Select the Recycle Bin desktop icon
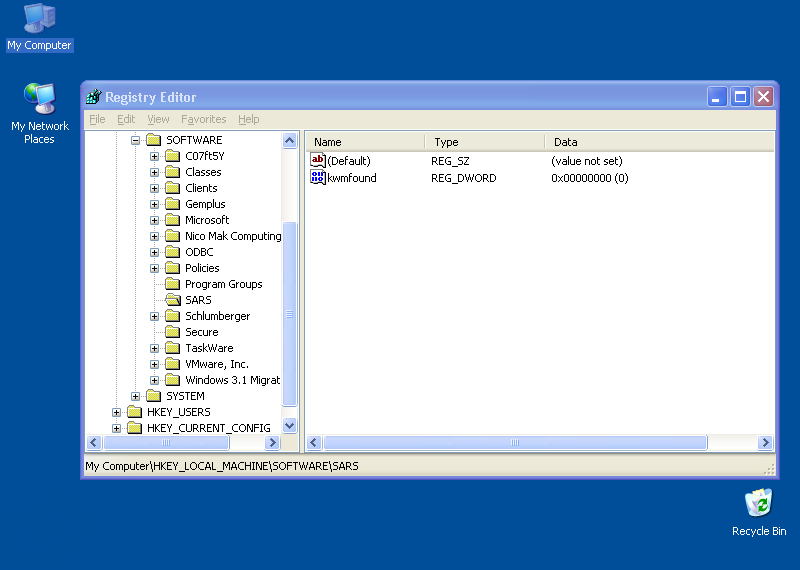This screenshot has height=570, width=800. [x=759, y=512]
